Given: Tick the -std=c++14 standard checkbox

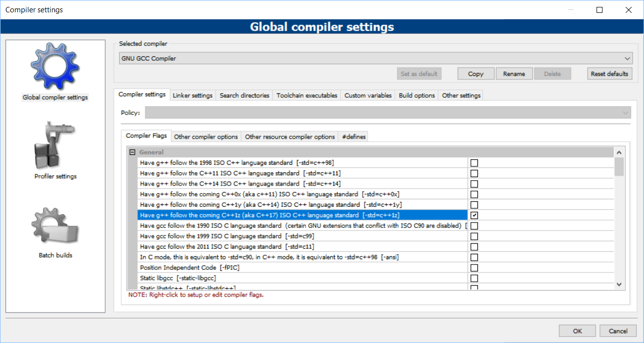Looking at the screenshot, I should pos(474,184).
